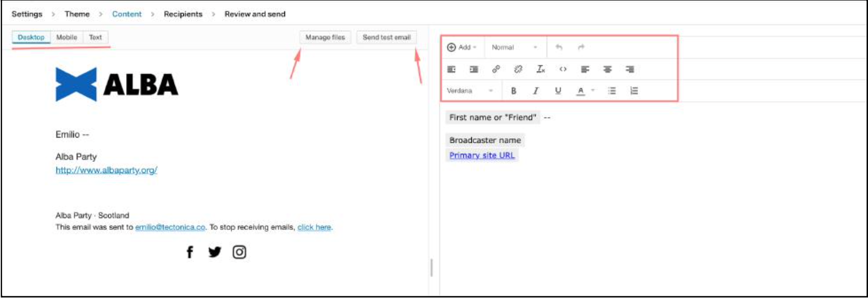This screenshot has height=298, width=868.
Task: Pick a text color with the A icon
Action: [581, 91]
